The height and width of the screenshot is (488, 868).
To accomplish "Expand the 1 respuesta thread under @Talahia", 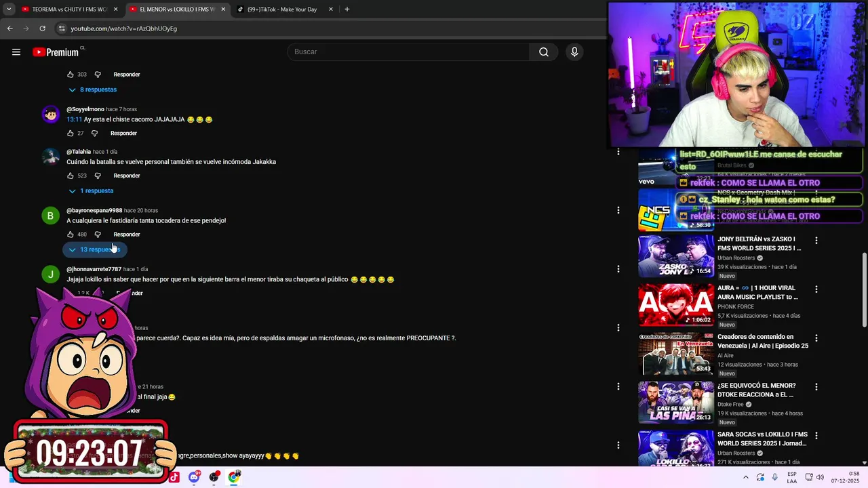I will (91, 191).
